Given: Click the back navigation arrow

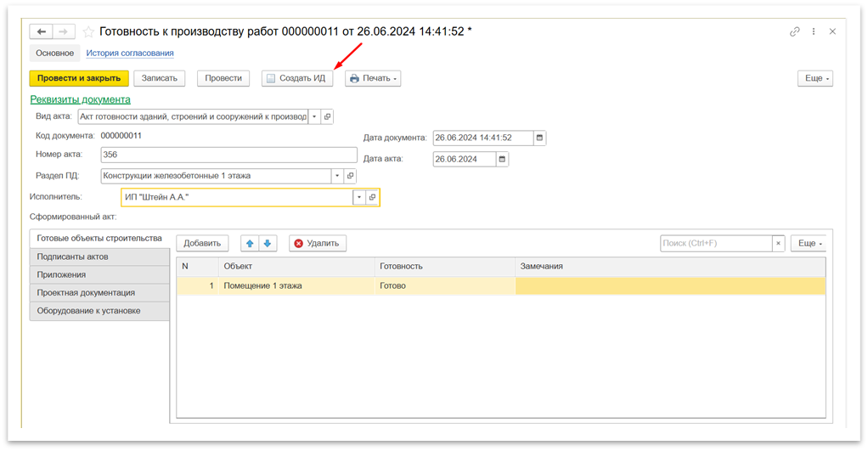Looking at the screenshot, I should pyautogui.click(x=42, y=31).
